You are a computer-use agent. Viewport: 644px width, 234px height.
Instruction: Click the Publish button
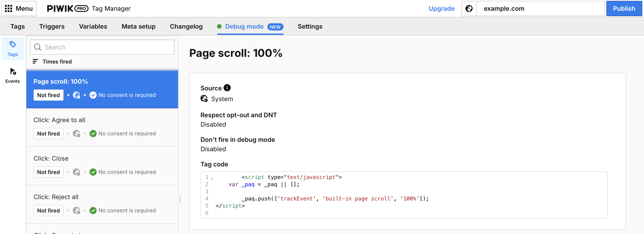[624, 9]
